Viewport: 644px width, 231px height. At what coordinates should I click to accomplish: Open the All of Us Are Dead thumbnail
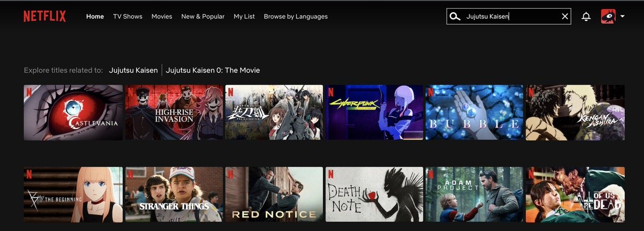[575, 195]
